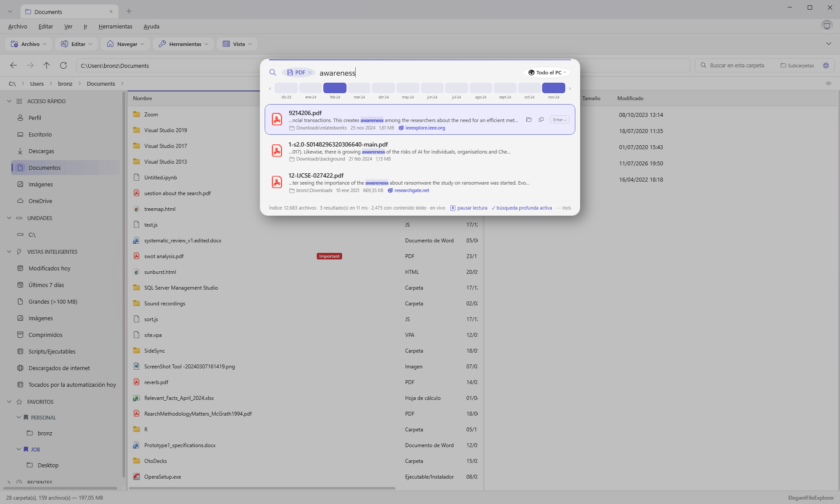This screenshot has width=840, height=504.
Task: Select the feb-24 timeline bar
Action: (335, 88)
